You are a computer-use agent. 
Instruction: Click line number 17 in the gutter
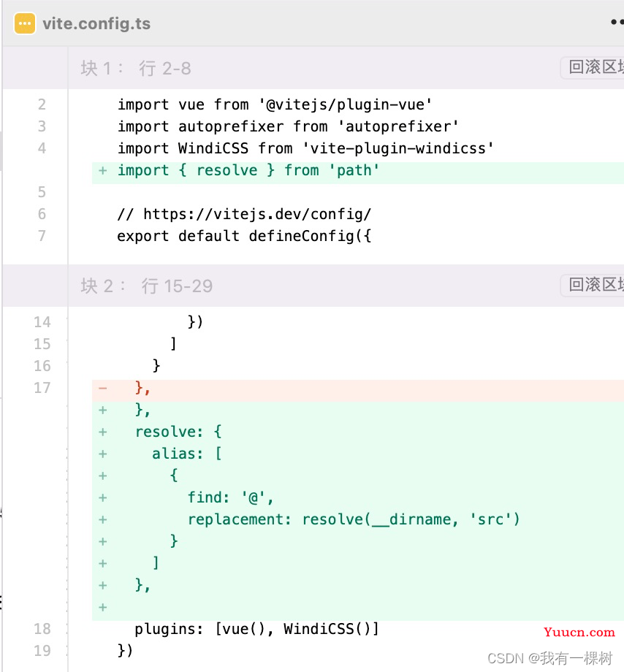(x=42, y=388)
